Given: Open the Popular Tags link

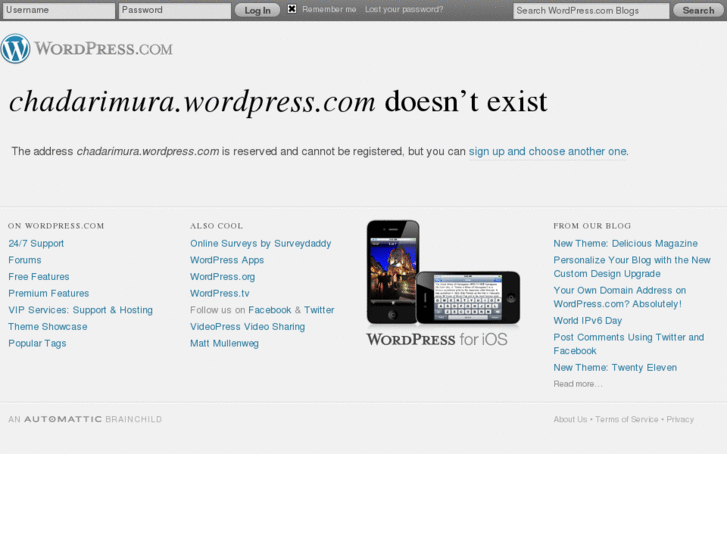Looking at the screenshot, I should (x=37, y=344).
